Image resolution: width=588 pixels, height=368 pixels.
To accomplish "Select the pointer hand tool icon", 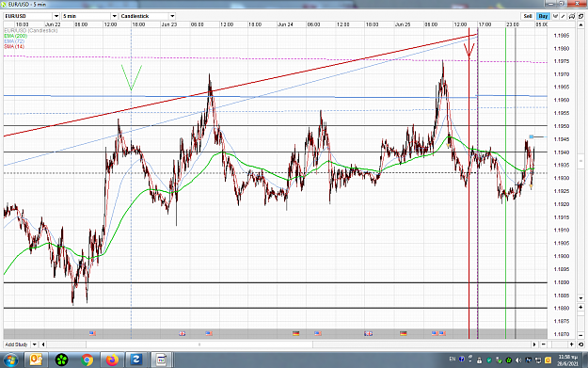I will click(x=555, y=16).
